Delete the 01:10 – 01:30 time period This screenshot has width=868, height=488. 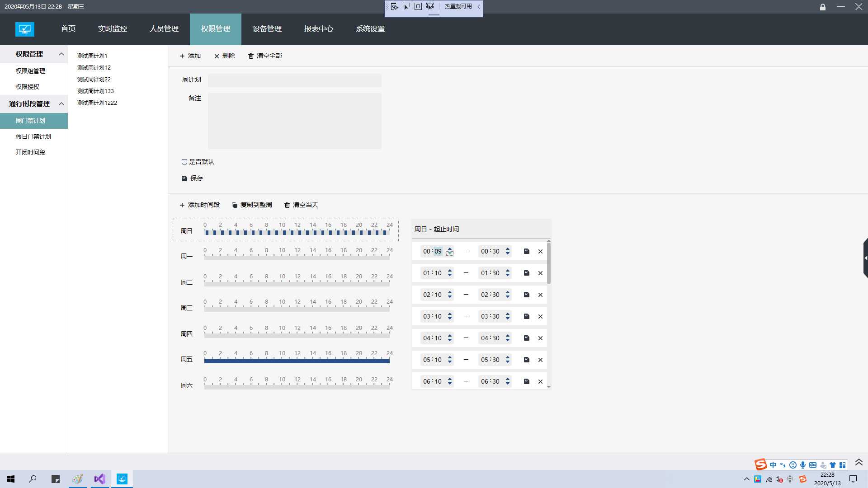point(540,273)
